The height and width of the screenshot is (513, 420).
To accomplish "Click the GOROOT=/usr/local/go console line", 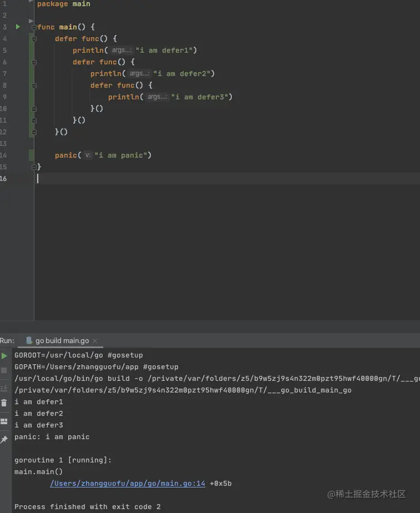I will tap(78, 355).
